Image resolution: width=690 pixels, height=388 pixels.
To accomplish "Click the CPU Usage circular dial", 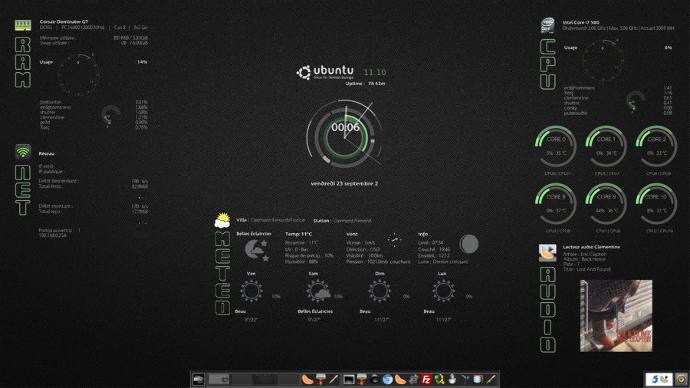I will (x=603, y=60).
